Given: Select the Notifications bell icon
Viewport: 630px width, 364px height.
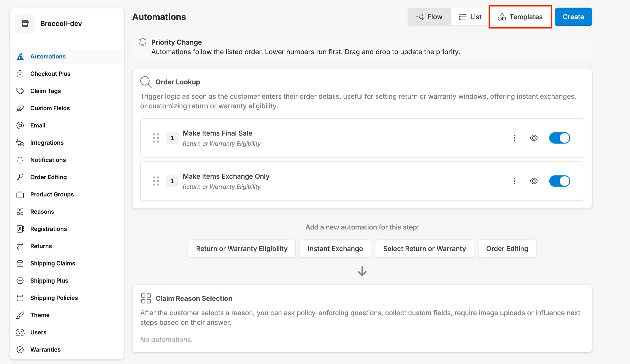Looking at the screenshot, I should tap(20, 160).
